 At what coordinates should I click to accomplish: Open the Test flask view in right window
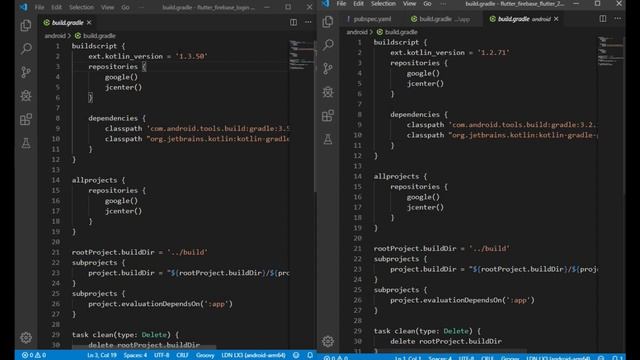(x=328, y=140)
